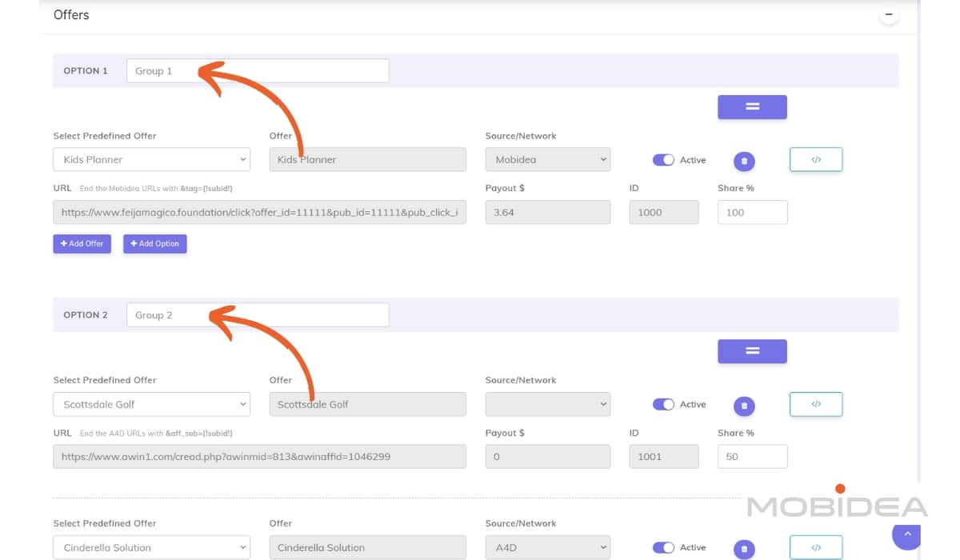Open the Mobidea Source/Network dropdown
Viewport: 960px width, 560px height.
548,159
